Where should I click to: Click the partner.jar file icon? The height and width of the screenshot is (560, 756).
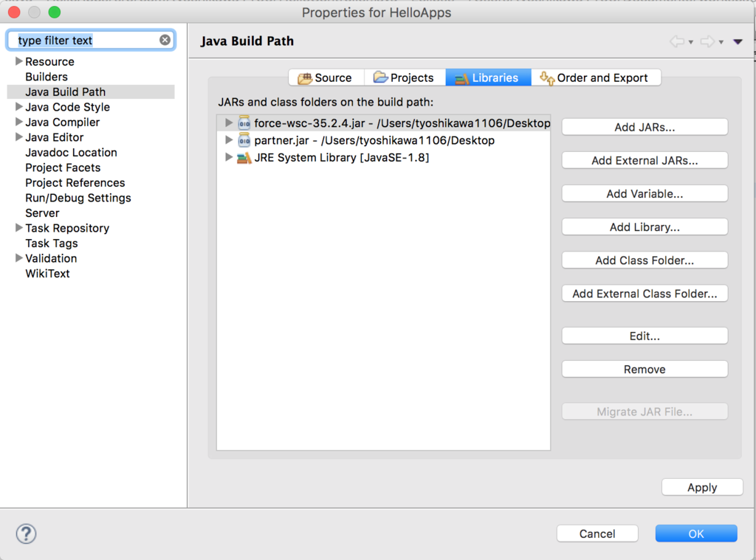244,140
